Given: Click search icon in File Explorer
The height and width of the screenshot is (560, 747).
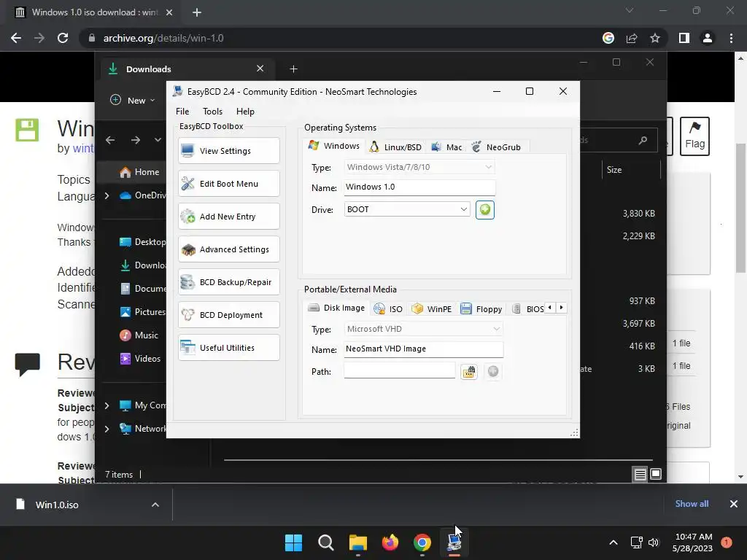Looking at the screenshot, I should pyautogui.click(x=643, y=140).
